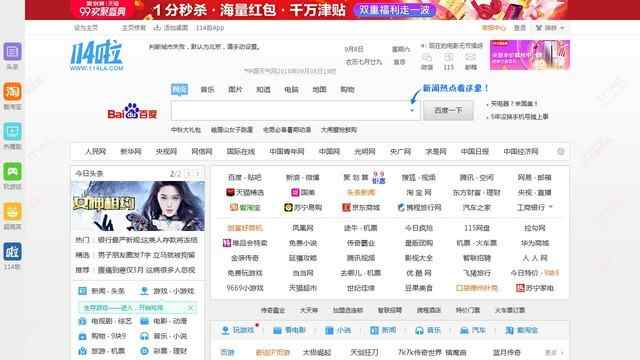Select the 知道 search tab

point(263,89)
